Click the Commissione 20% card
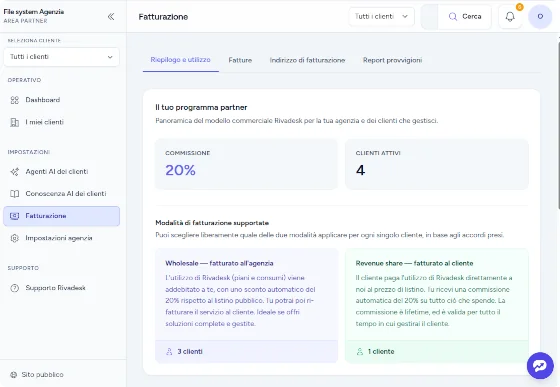This screenshot has width=560, height=387. 246,164
